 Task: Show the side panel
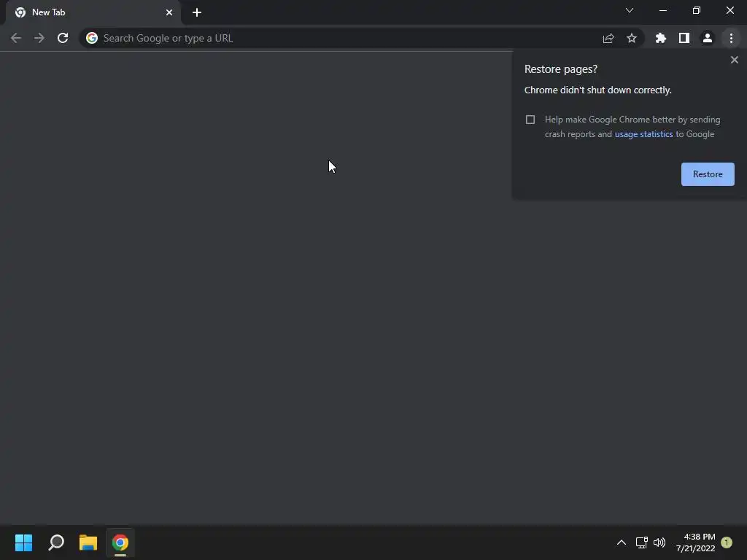(684, 38)
